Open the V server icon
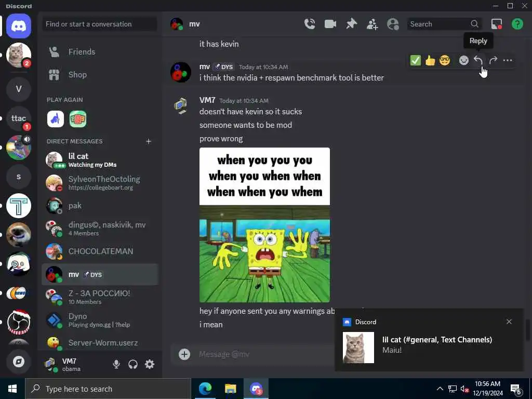 click(19, 89)
